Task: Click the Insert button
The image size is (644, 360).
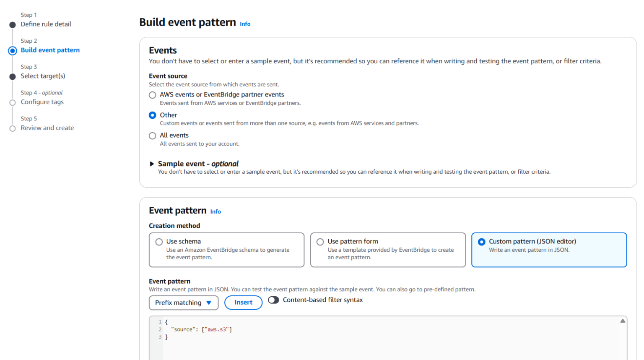Action: coord(243,303)
